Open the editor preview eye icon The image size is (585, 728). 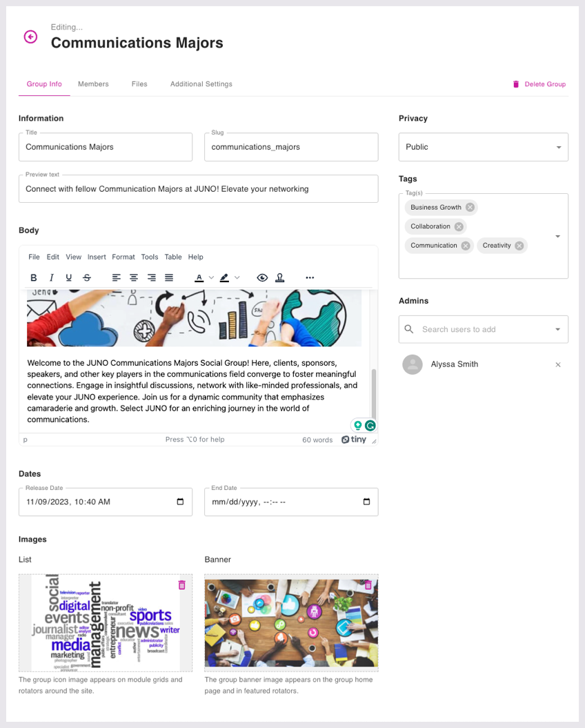point(262,277)
